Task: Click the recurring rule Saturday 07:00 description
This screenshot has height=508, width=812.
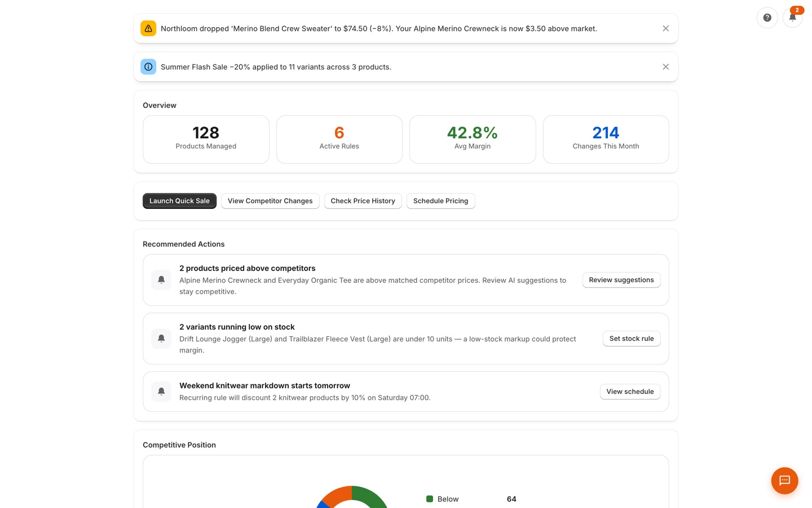Action: click(x=305, y=397)
